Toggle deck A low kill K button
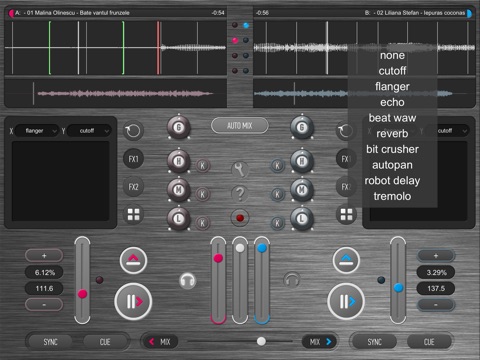 203,223
